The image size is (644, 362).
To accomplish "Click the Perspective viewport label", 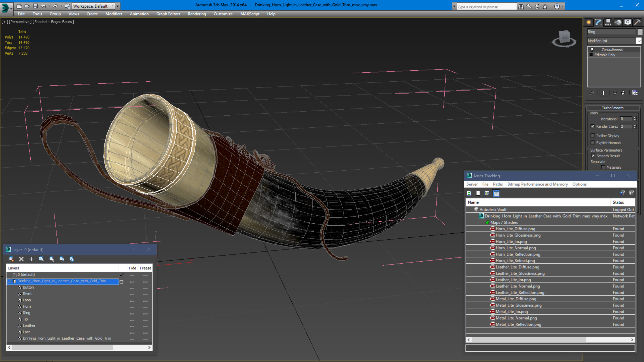I will pyautogui.click(x=20, y=22).
